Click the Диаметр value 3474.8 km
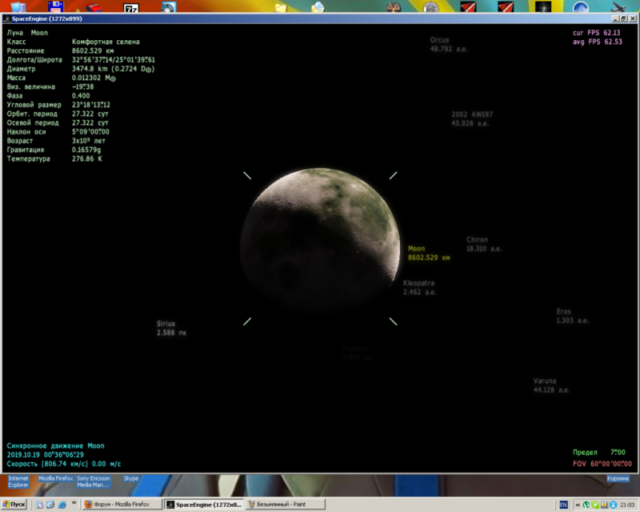 [x=113, y=69]
